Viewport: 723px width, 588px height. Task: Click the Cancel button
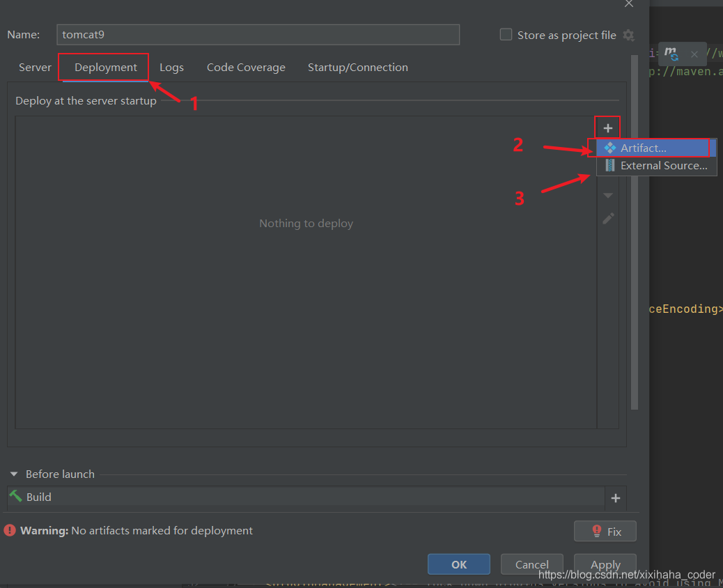point(531,564)
